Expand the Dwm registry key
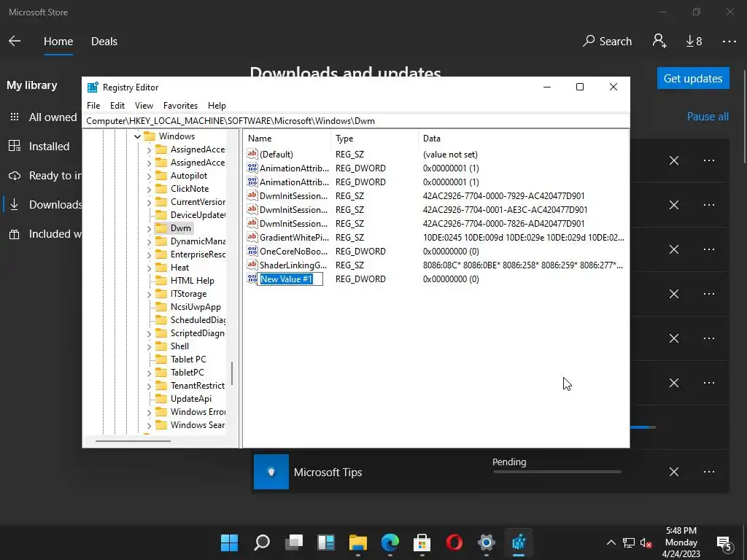 (149, 228)
